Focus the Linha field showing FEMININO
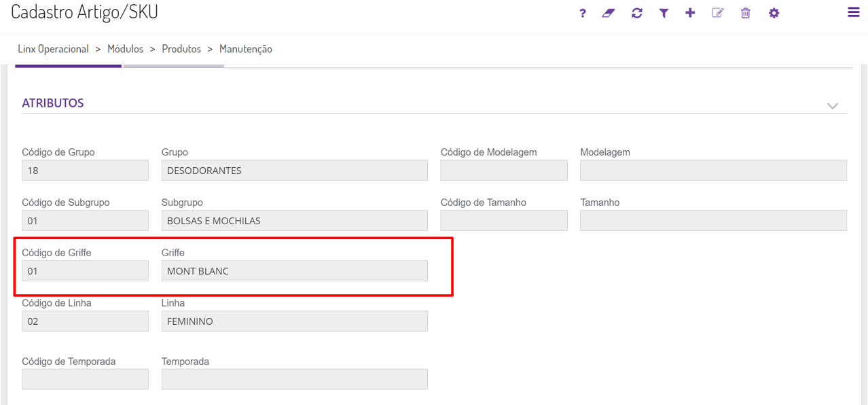The width and height of the screenshot is (868, 405). (294, 321)
